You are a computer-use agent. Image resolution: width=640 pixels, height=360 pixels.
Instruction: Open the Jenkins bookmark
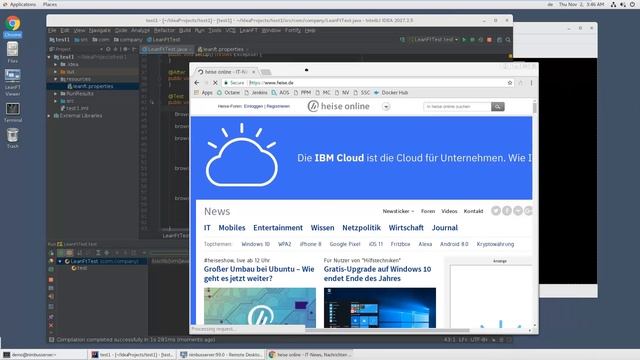[256, 93]
